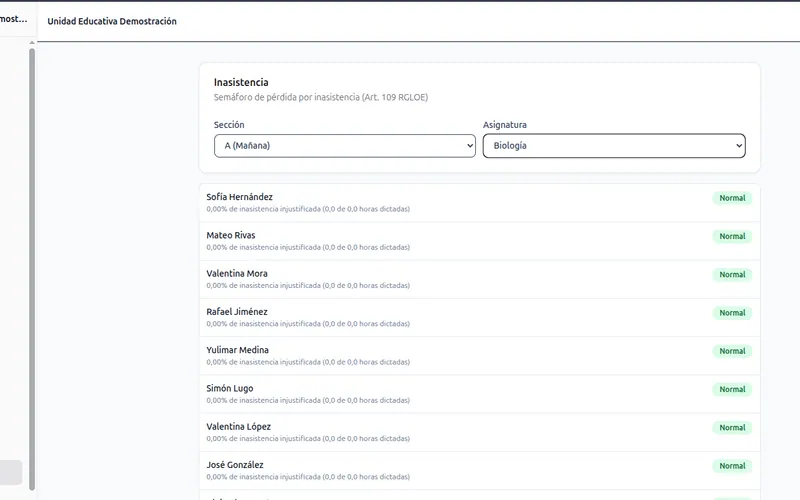Click inasistencia percentage text under Simón Lugo
Viewport: 800px width, 500px height.
[x=308, y=401]
